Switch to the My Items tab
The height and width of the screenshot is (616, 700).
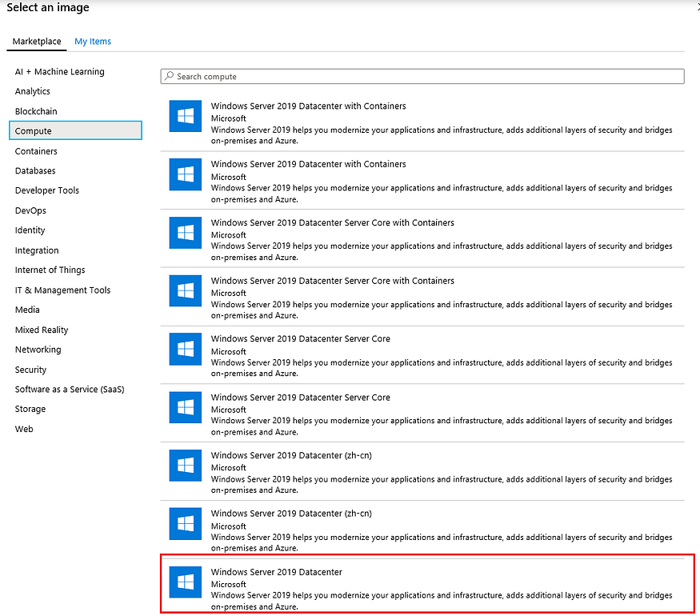92,41
